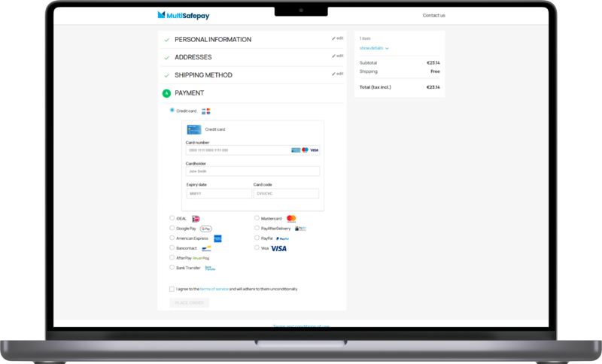Click the blue credit card image
The height and width of the screenshot is (364, 602).
(194, 129)
